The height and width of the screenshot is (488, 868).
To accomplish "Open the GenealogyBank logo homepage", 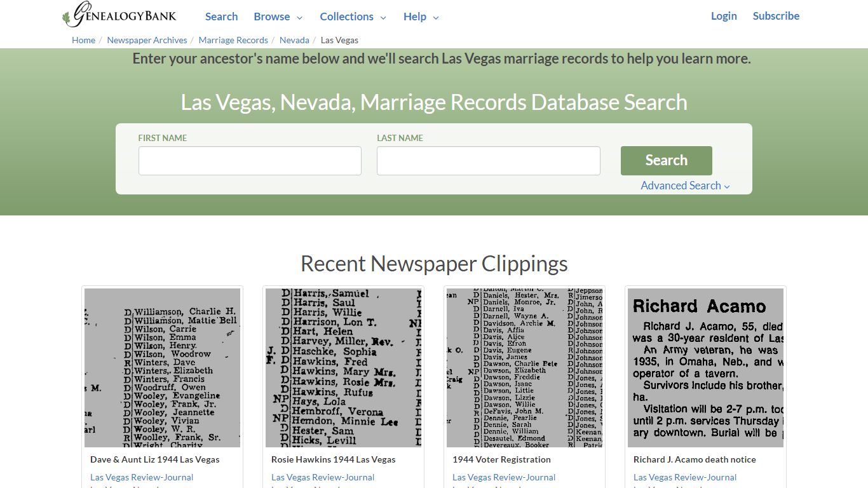I will [119, 15].
